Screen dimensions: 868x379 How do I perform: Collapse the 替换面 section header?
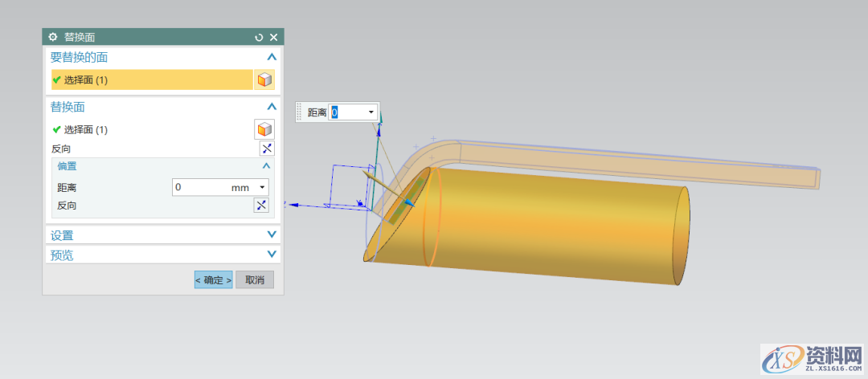click(272, 106)
